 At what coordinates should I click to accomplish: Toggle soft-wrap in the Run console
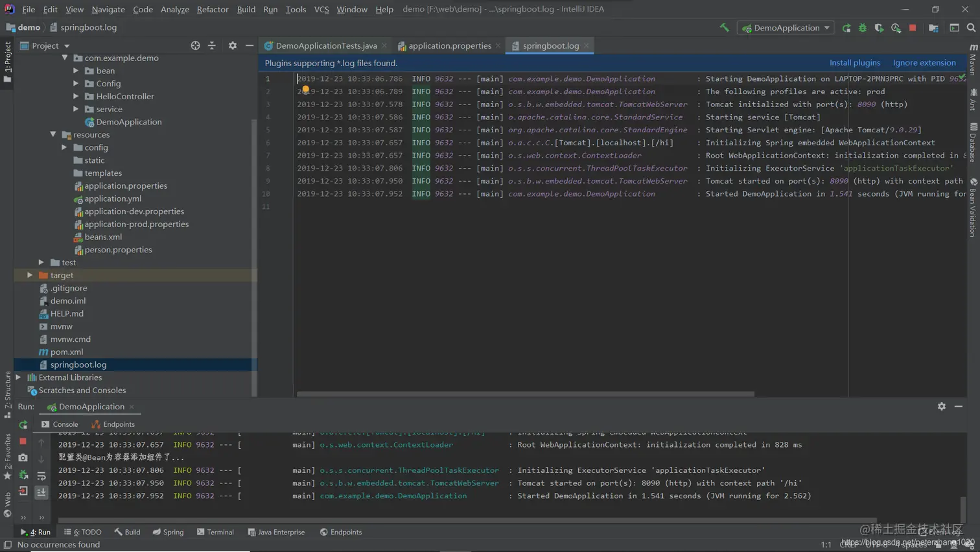(41, 476)
